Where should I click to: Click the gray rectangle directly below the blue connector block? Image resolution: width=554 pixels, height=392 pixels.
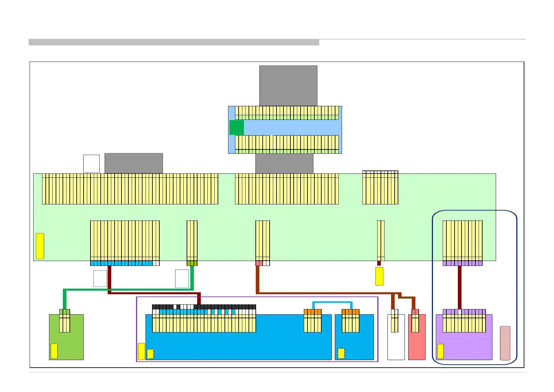tap(284, 164)
